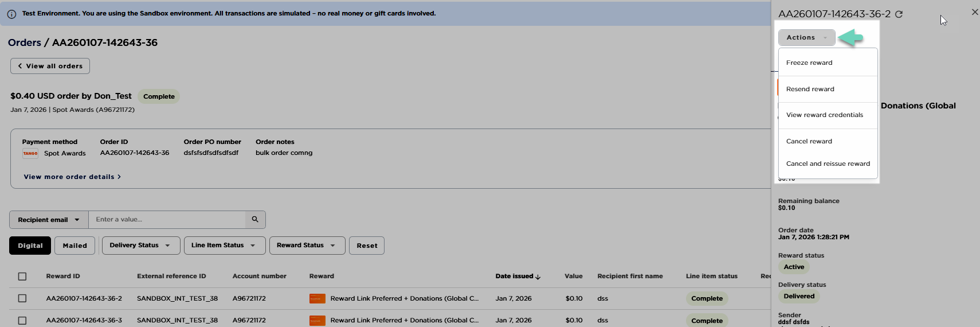The image size is (980, 327).
Task: Sort by the Date issued arrow
Action: 538,277
